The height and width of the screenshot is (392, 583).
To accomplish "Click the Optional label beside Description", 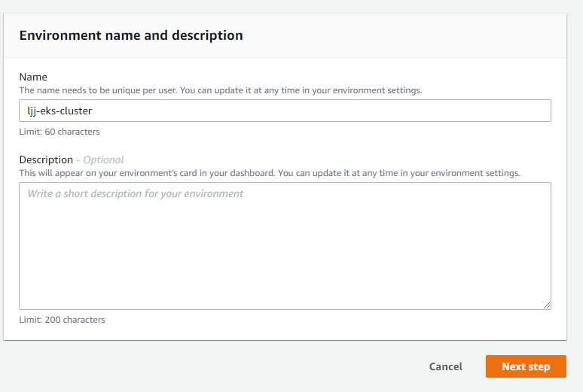I will click(103, 160).
